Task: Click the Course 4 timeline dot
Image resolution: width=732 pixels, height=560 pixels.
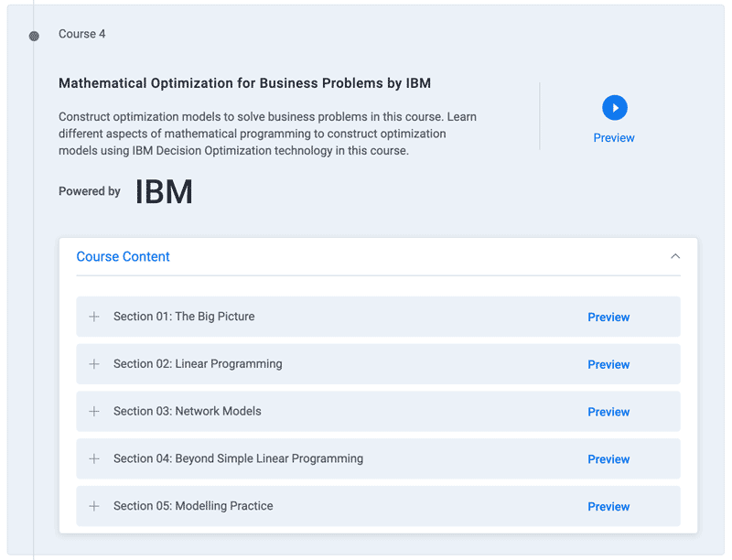Action: pos(34,36)
